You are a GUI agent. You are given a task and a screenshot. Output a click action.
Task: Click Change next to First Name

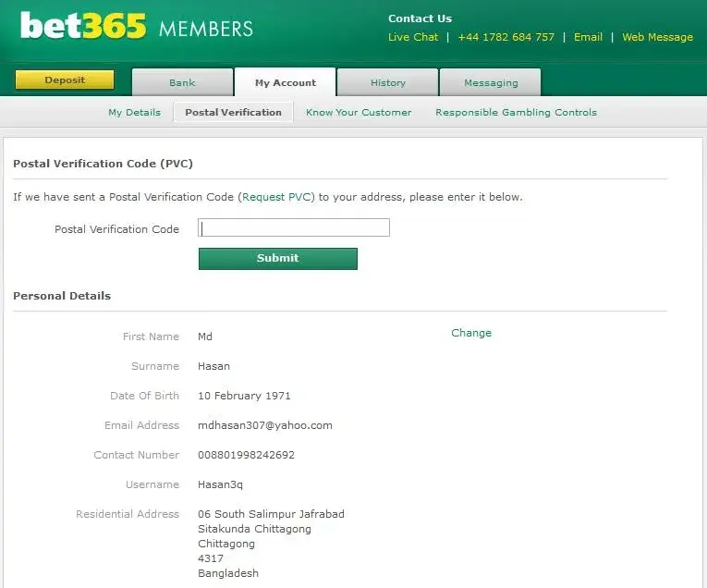471,333
